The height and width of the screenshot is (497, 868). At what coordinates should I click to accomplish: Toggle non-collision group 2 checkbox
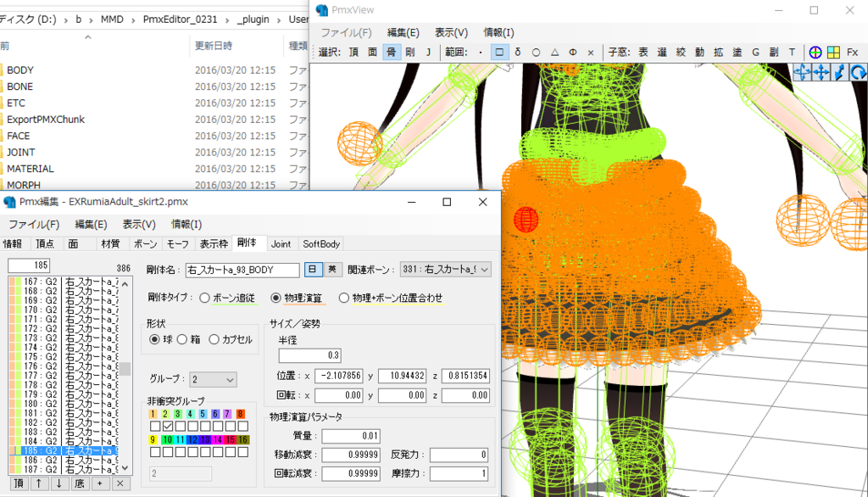(x=169, y=426)
